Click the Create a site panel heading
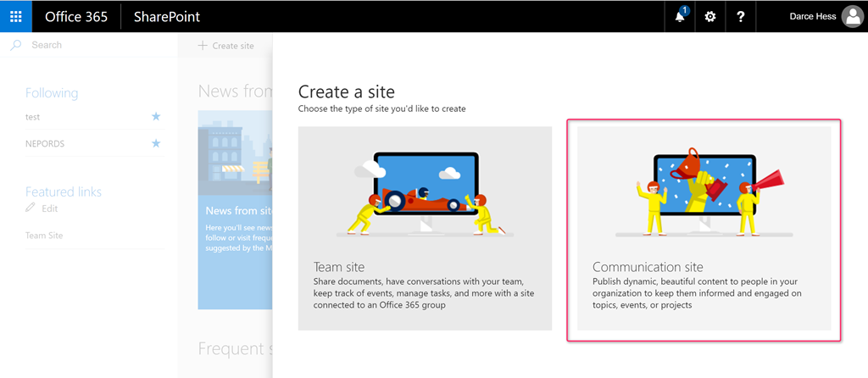 click(x=347, y=92)
